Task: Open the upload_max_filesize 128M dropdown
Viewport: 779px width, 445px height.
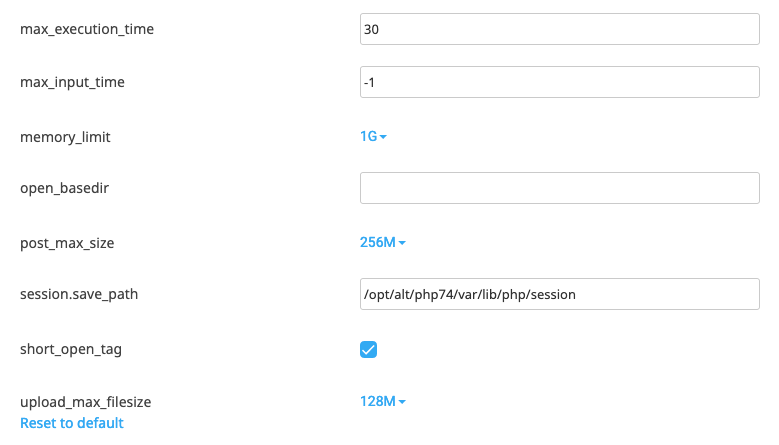Action: point(378,401)
